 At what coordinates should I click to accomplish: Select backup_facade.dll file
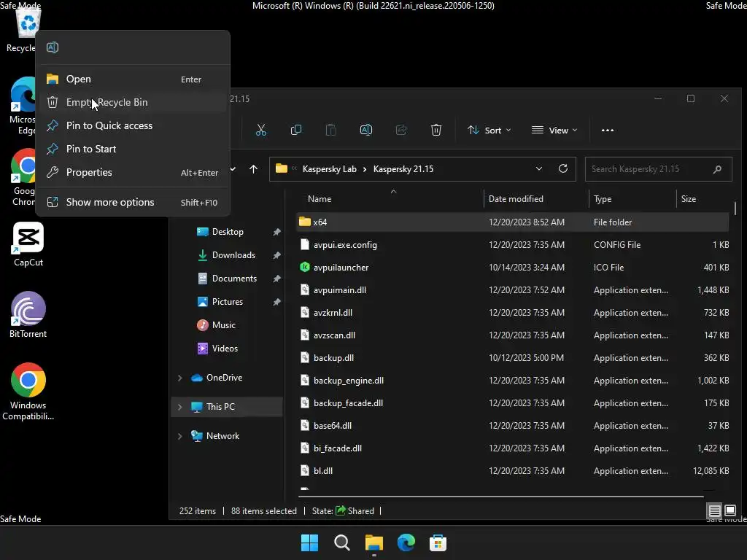[x=513, y=403]
